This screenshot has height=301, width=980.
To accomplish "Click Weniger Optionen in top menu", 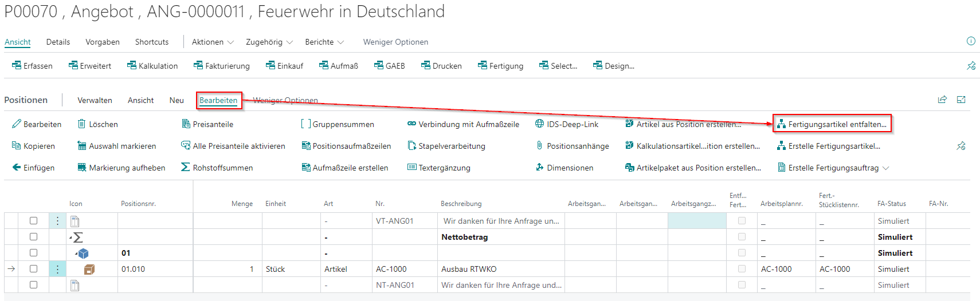I will point(395,42).
